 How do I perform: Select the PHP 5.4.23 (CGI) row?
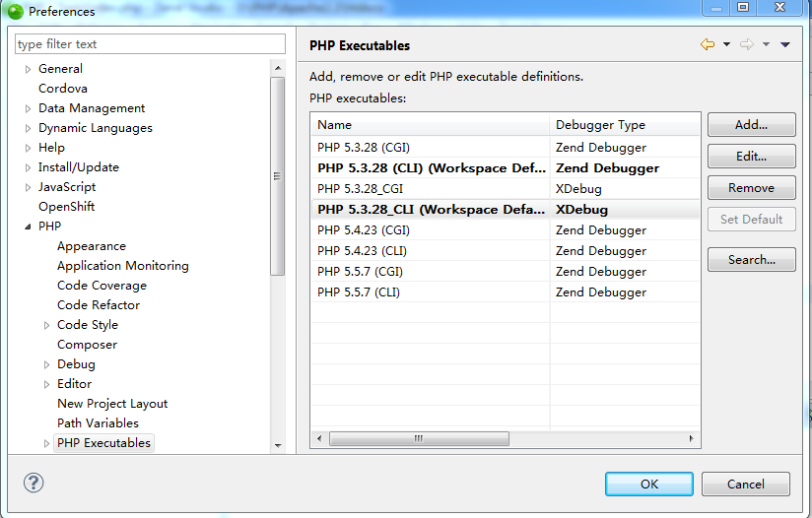click(506, 230)
